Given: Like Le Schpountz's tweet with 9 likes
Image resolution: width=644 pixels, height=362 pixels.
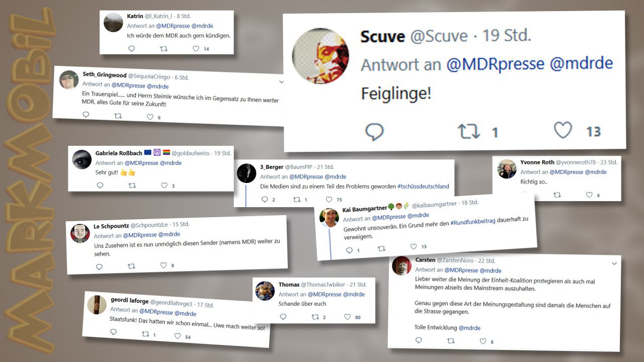Looking at the screenshot, I should (x=163, y=265).
